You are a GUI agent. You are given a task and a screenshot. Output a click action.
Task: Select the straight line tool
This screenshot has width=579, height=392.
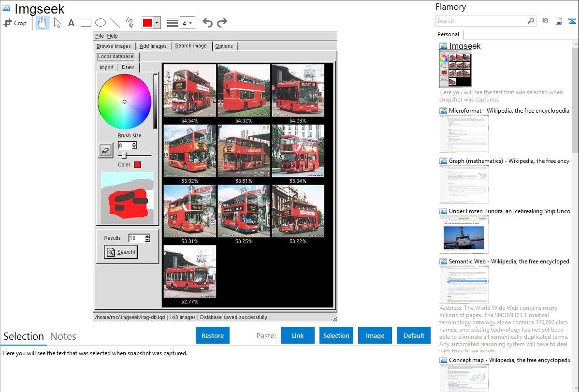click(x=115, y=23)
